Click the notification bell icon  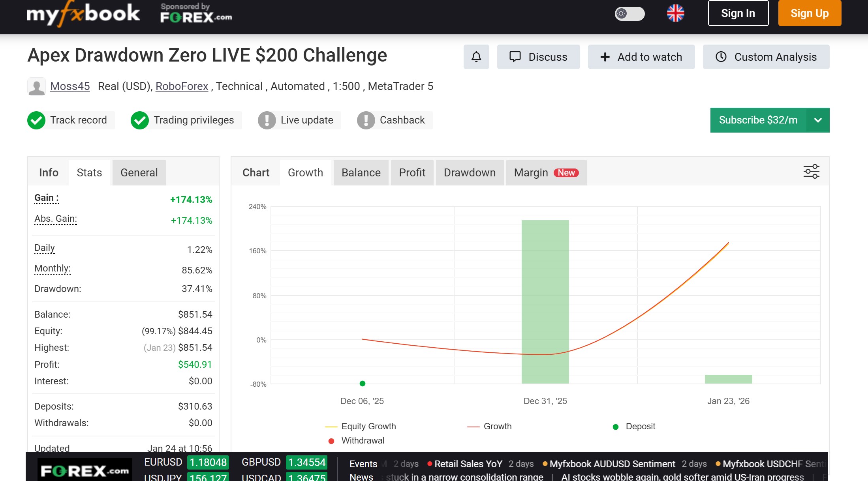(476, 57)
